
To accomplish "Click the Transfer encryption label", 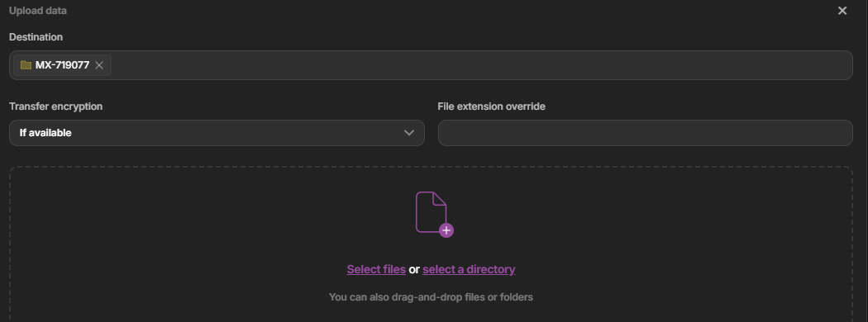I will click(x=56, y=107).
